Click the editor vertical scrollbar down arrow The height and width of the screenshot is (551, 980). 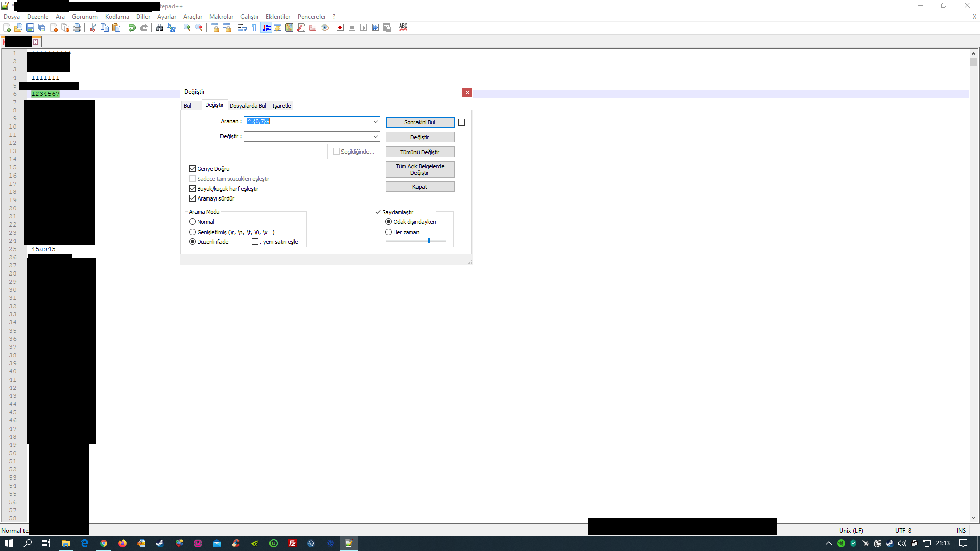[973, 518]
